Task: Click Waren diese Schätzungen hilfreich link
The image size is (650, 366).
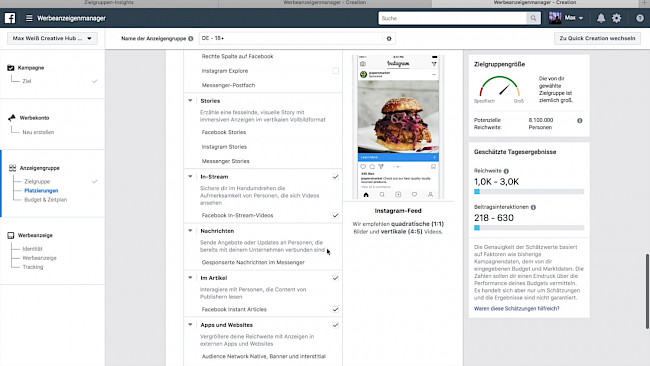Action: click(x=517, y=309)
